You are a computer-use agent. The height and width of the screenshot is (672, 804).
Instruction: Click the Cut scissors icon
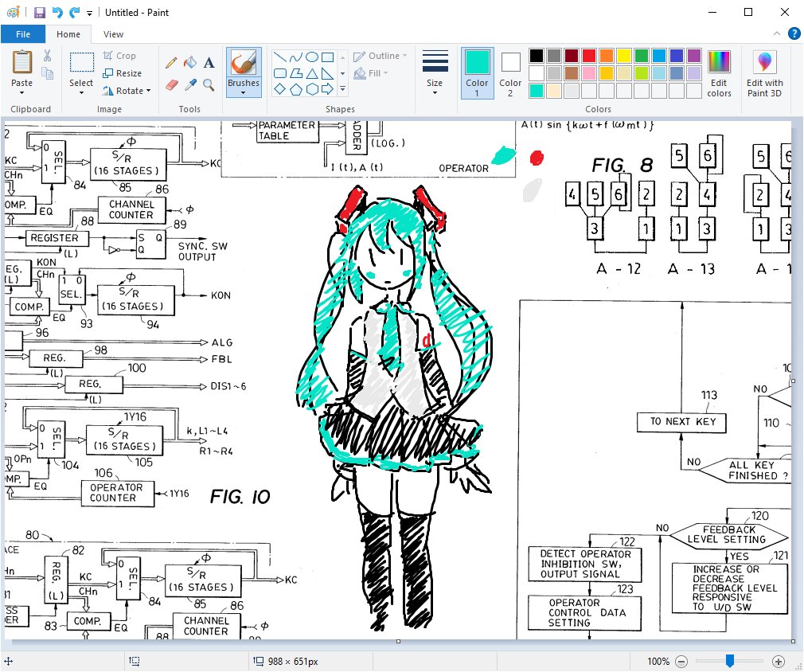tap(47, 56)
